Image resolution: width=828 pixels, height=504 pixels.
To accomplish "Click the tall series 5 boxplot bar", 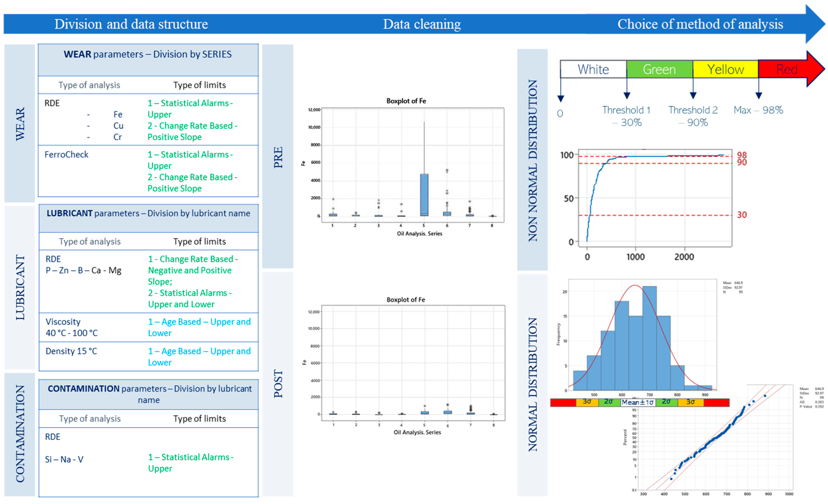I will click(x=424, y=195).
